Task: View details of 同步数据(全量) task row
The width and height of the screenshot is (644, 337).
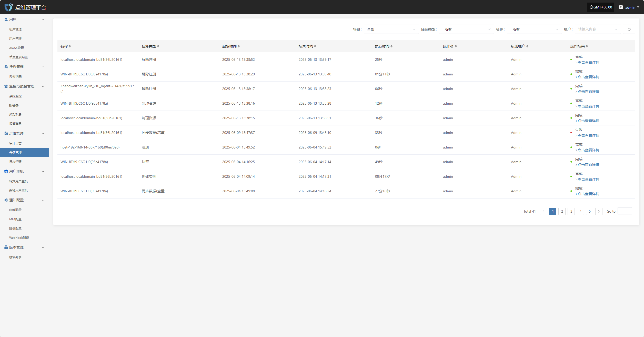Action: click(587, 194)
